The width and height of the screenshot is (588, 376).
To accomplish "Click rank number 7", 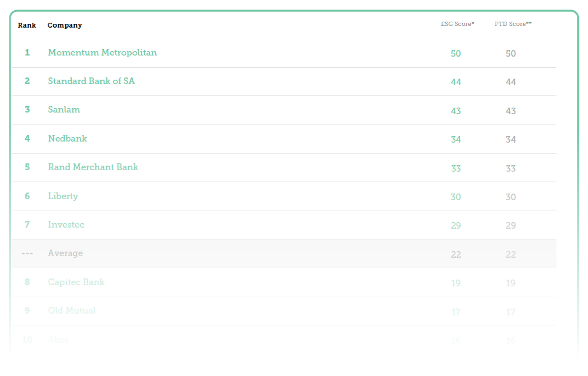I will [27, 224].
